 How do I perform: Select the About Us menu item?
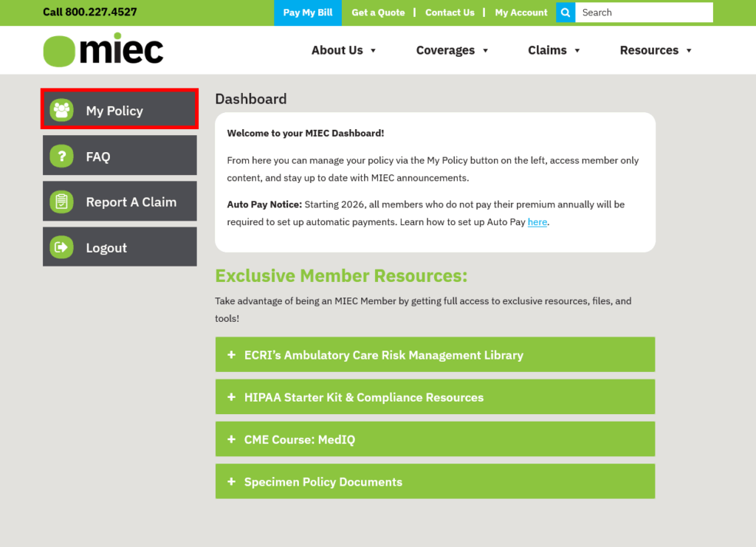pos(344,50)
